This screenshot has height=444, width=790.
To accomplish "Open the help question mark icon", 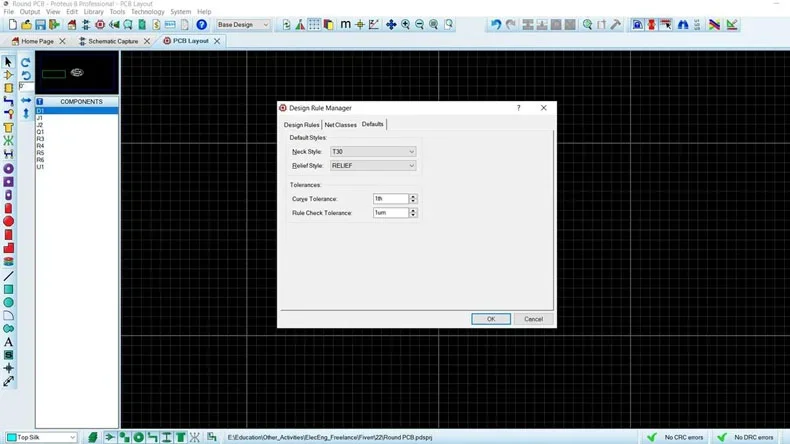I will coord(202,25).
